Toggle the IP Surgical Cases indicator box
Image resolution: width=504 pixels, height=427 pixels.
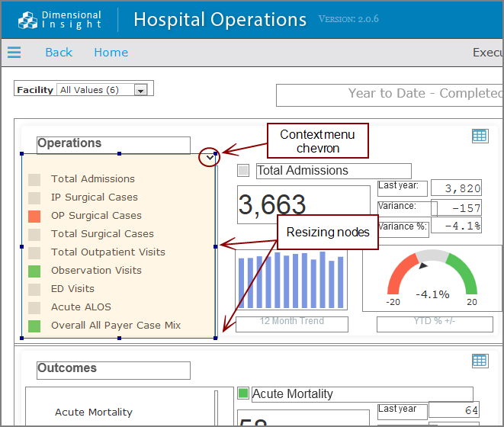pyautogui.click(x=34, y=197)
